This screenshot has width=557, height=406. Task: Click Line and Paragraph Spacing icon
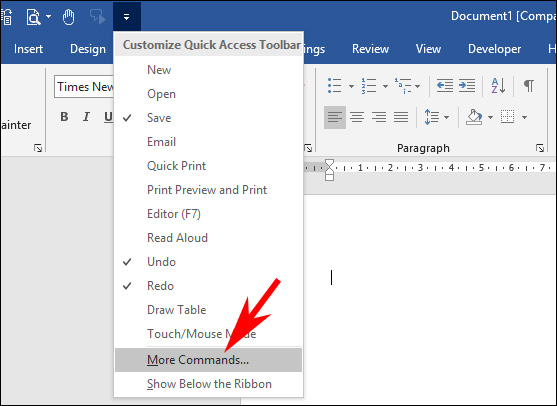pyautogui.click(x=432, y=117)
